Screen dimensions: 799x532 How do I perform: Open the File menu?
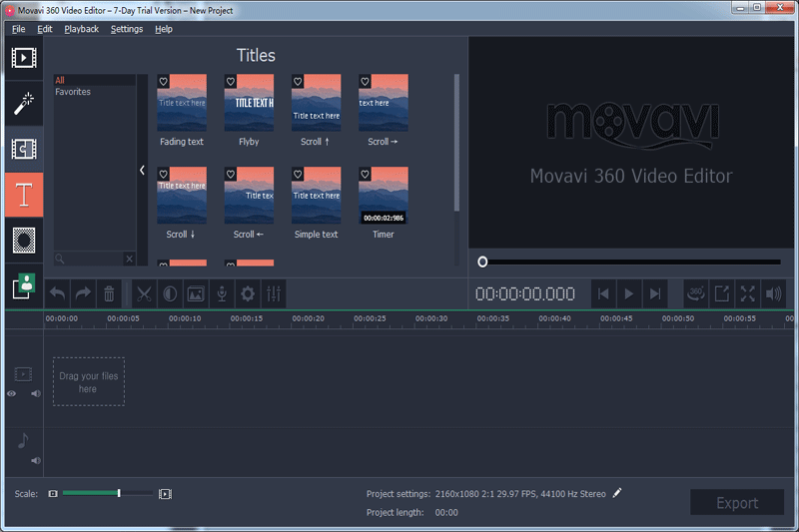pos(18,29)
